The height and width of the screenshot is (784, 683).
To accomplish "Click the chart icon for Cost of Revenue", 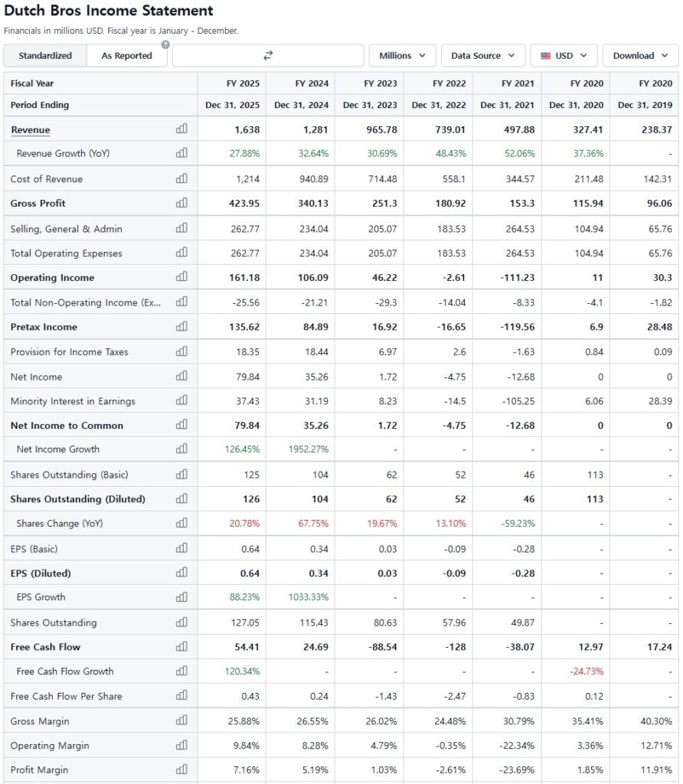I will 181,179.
